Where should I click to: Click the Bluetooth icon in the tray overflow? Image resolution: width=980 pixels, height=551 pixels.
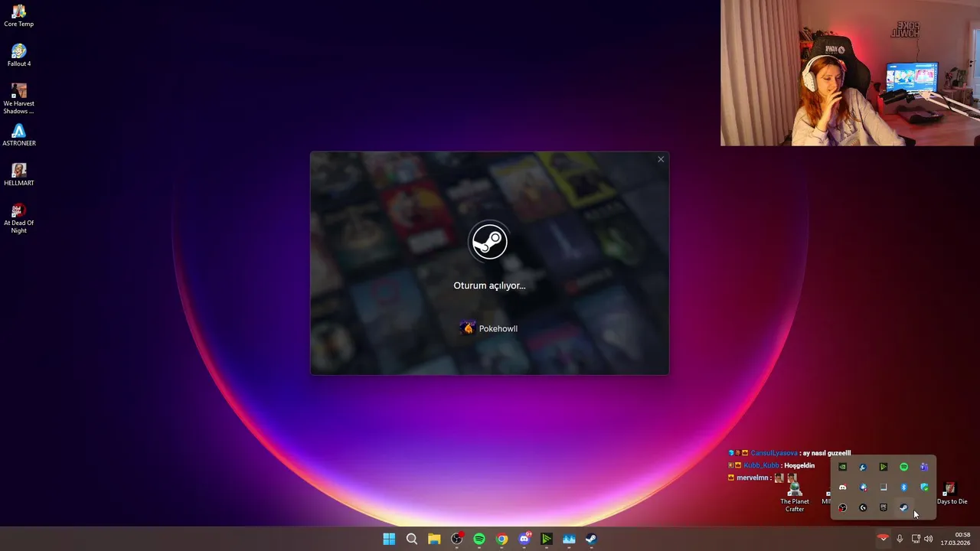(903, 487)
